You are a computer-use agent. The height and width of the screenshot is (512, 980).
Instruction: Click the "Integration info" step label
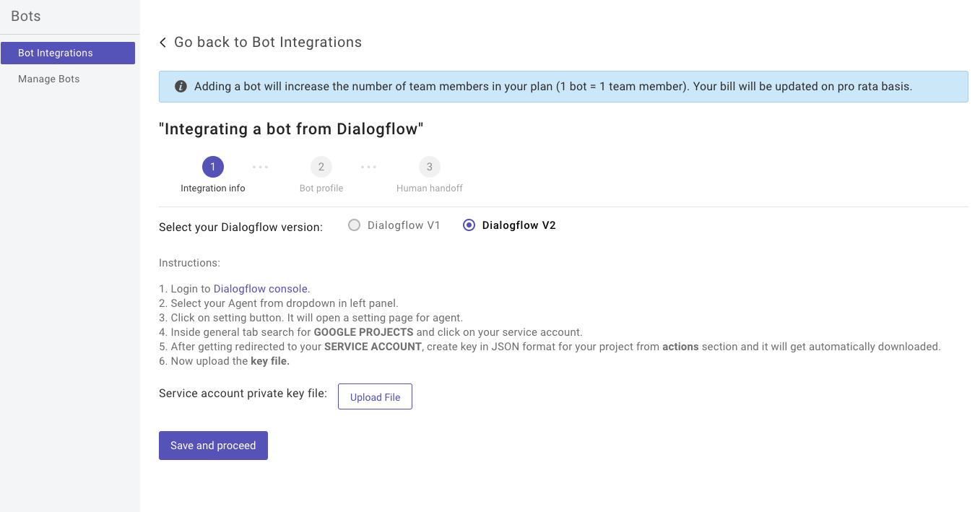(x=213, y=188)
